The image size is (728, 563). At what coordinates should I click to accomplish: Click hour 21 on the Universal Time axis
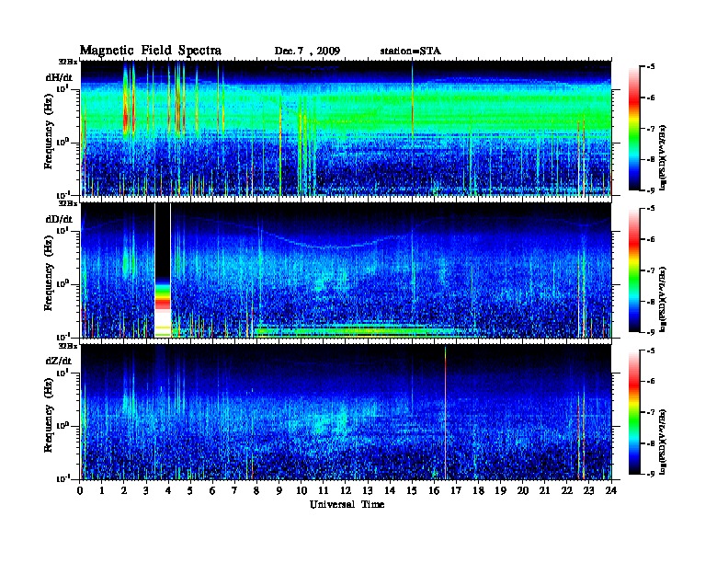[x=544, y=490]
